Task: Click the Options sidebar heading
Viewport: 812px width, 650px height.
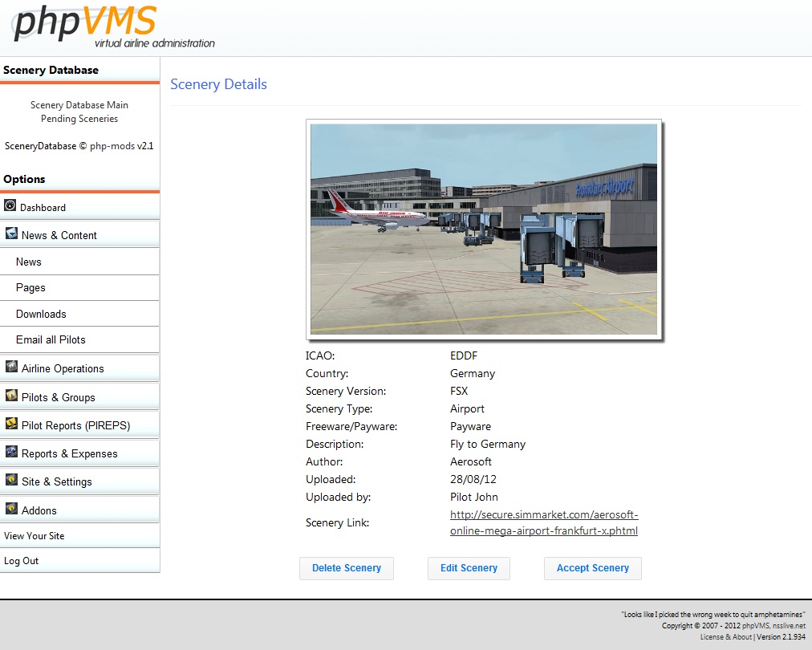Action: click(x=24, y=179)
